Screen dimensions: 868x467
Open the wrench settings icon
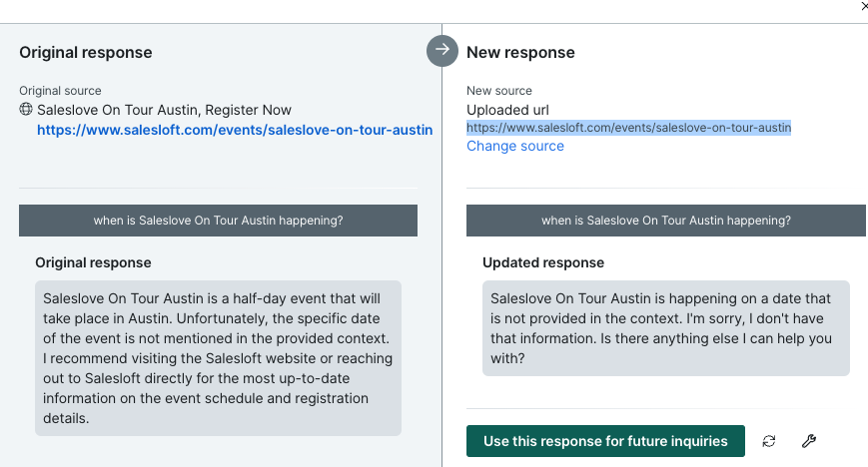coord(809,441)
